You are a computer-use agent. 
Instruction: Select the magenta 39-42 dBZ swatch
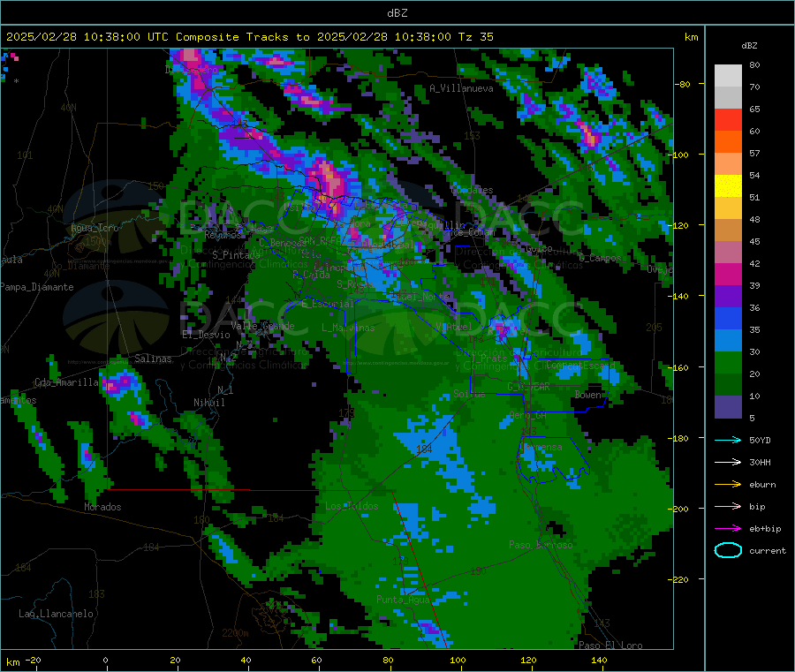pos(728,274)
